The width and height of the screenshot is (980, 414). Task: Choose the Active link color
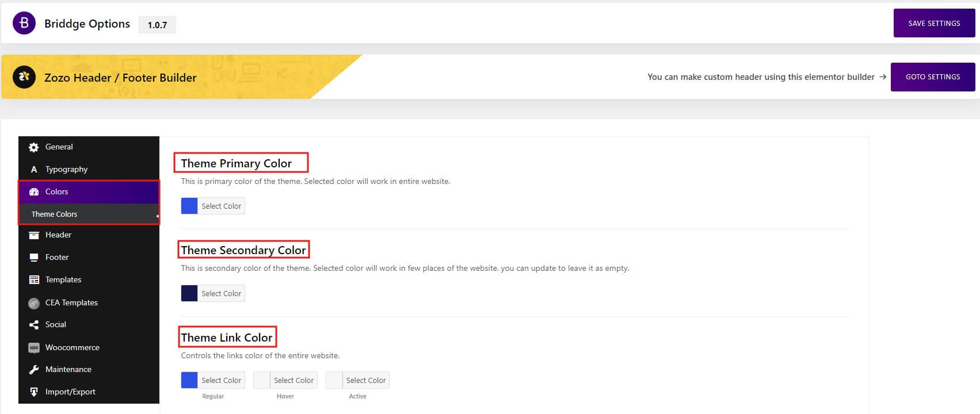(357, 381)
